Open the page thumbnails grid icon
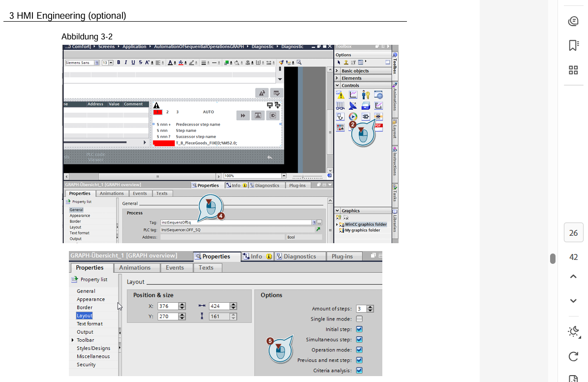 (573, 70)
